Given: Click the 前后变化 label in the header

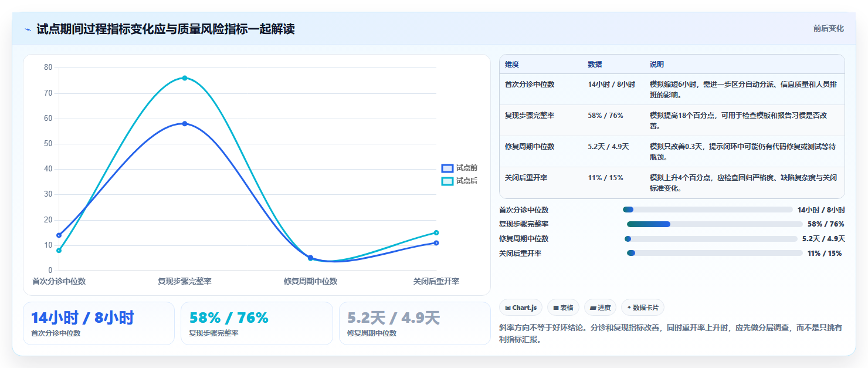Looking at the screenshot, I should coord(828,28).
